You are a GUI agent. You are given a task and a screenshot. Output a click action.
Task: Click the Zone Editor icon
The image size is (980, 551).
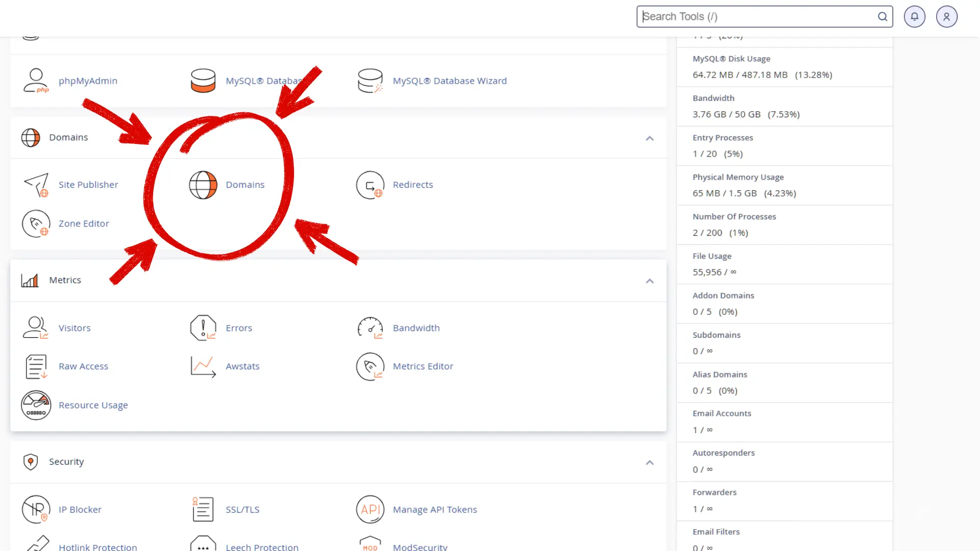pos(36,223)
